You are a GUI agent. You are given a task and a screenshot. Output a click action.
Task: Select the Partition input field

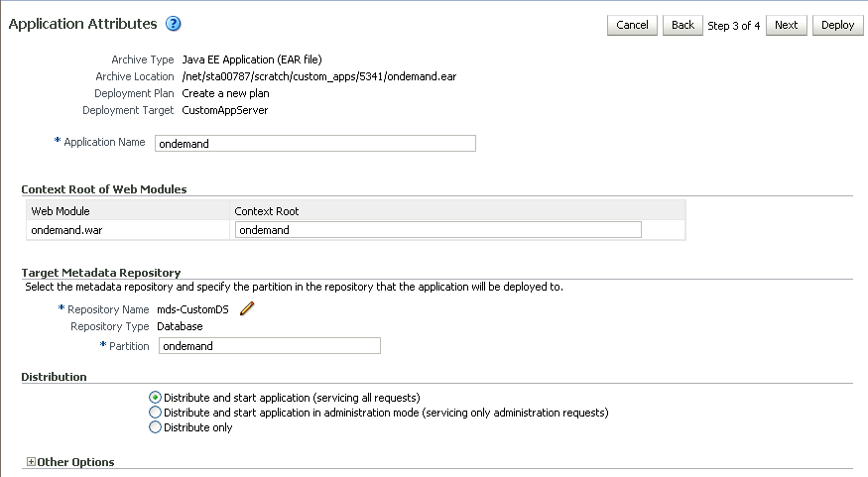pyautogui.click(x=269, y=346)
